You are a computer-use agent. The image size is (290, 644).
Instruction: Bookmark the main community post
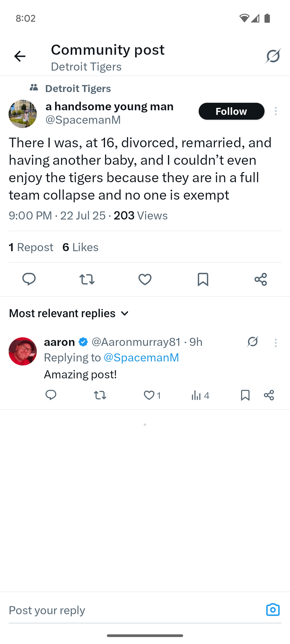point(203,279)
